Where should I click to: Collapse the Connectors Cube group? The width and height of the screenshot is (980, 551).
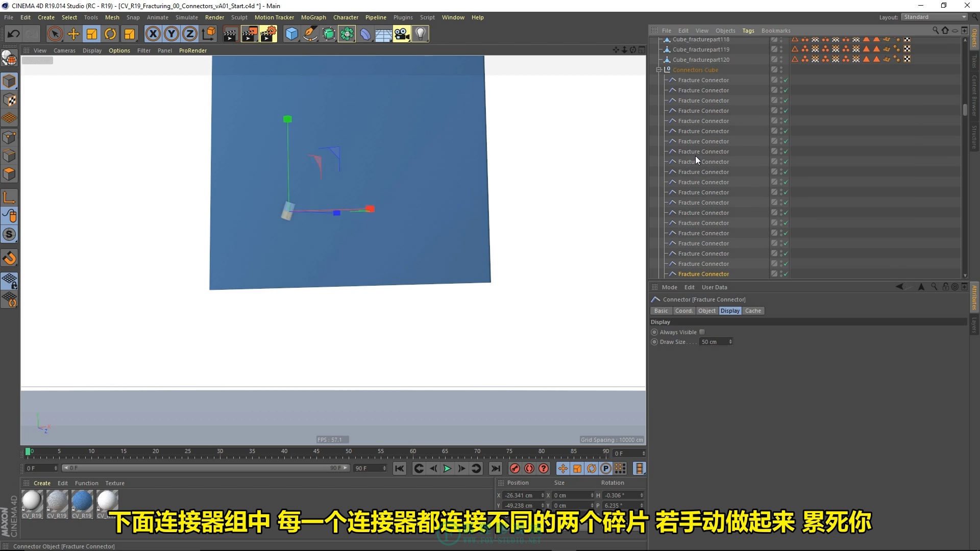(659, 70)
